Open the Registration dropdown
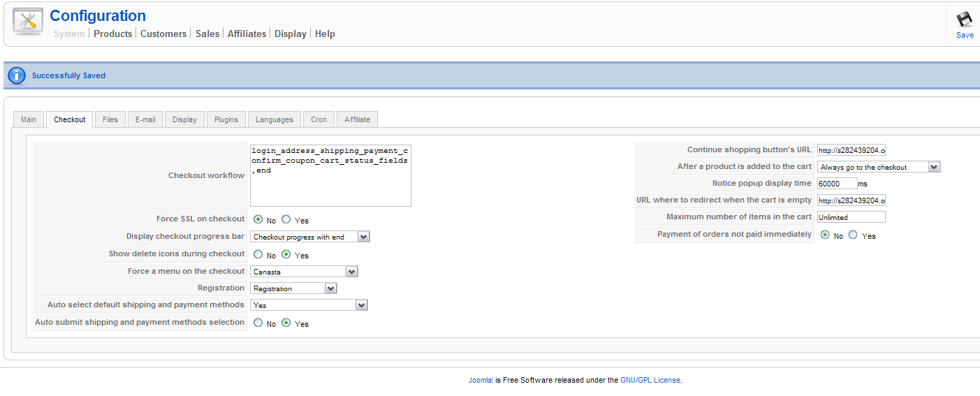The width and height of the screenshot is (980, 396). [x=330, y=288]
